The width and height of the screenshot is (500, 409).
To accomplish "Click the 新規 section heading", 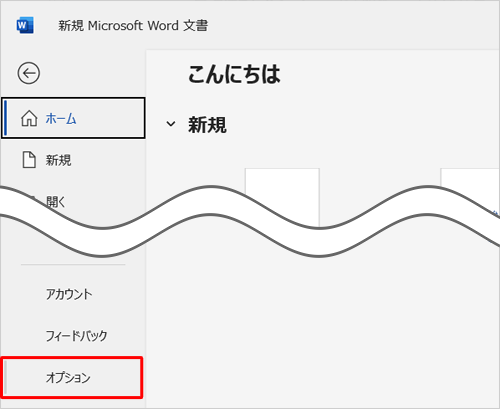I will 207,125.
